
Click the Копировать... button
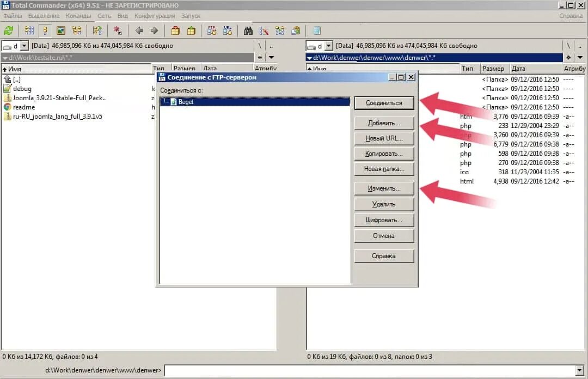coord(384,154)
